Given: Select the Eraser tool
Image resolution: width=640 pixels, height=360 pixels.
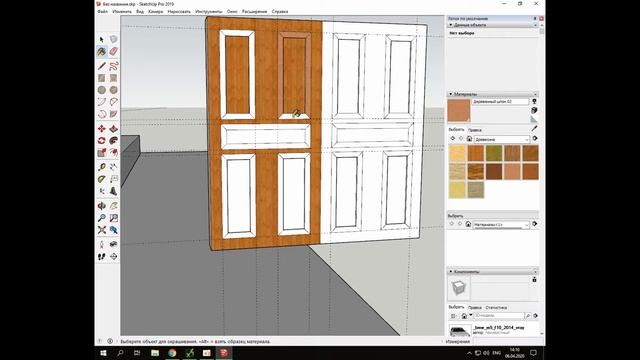Looking at the screenshot, I should (113, 51).
